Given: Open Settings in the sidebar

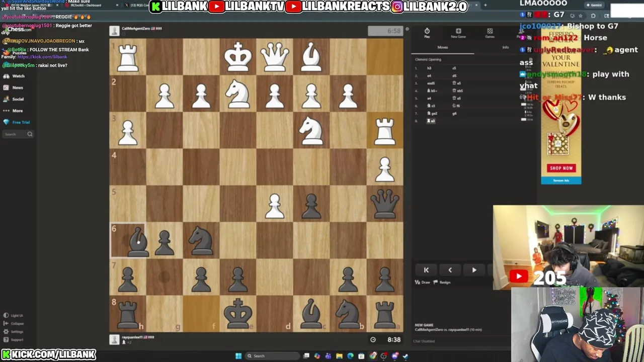Looking at the screenshot, I should pyautogui.click(x=14, y=332).
